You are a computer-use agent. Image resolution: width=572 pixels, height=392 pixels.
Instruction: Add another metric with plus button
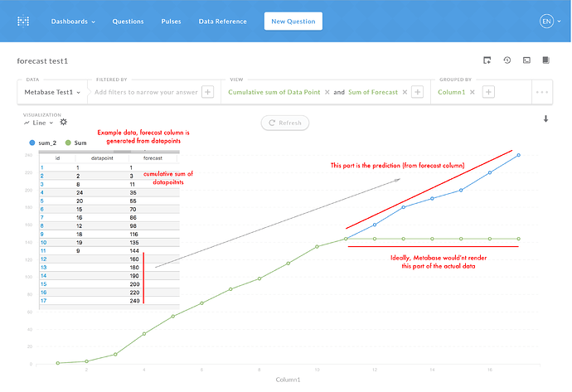[417, 92]
